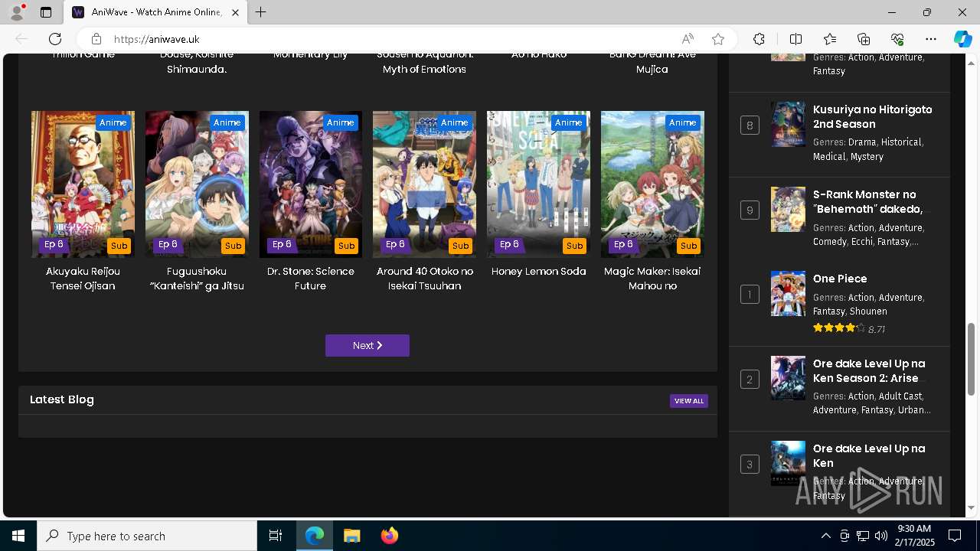Click Magic Maker: Isekai Mahou title
980x551 pixels.
click(652, 279)
